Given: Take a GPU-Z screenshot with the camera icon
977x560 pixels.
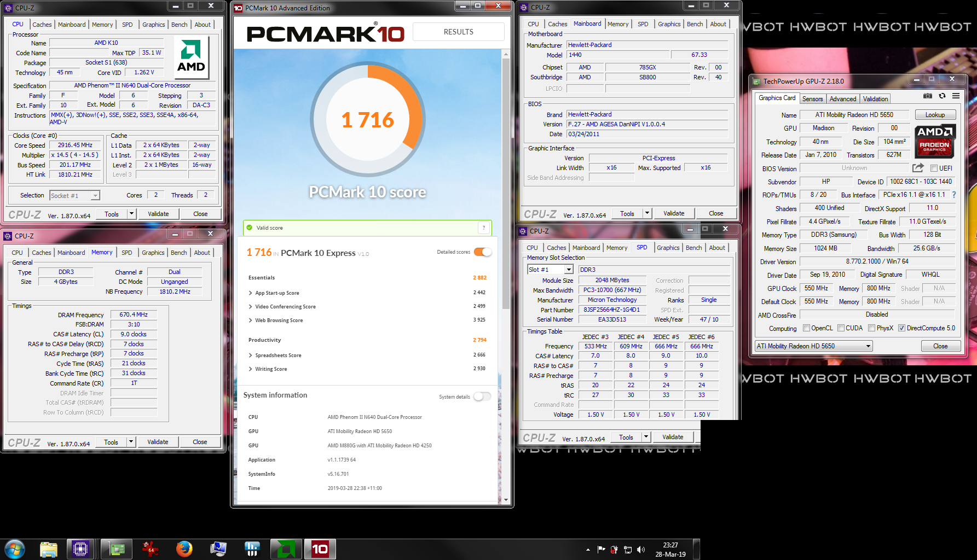Looking at the screenshot, I should point(927,96).
